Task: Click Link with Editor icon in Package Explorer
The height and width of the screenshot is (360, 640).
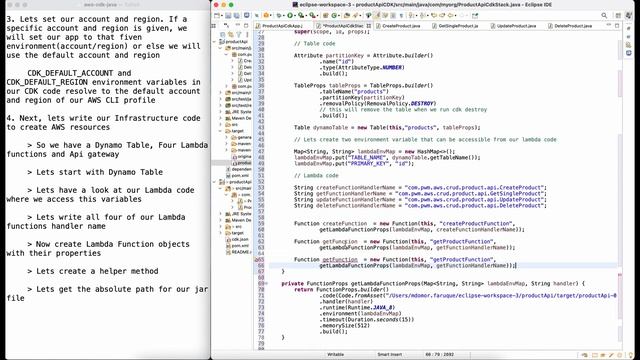Action: tap(231, 34)
